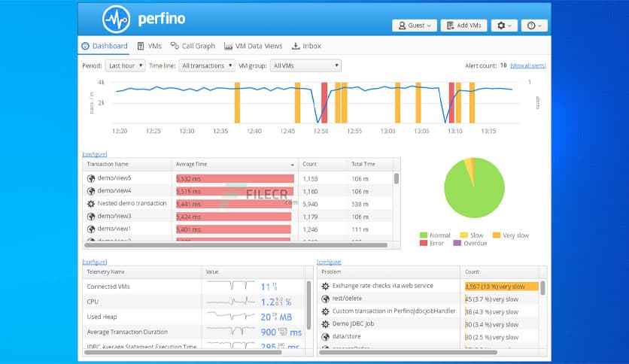Switch to VM Data Views tab
The width and height of the screenshot is (629, 364).
[x=253, y=46]
